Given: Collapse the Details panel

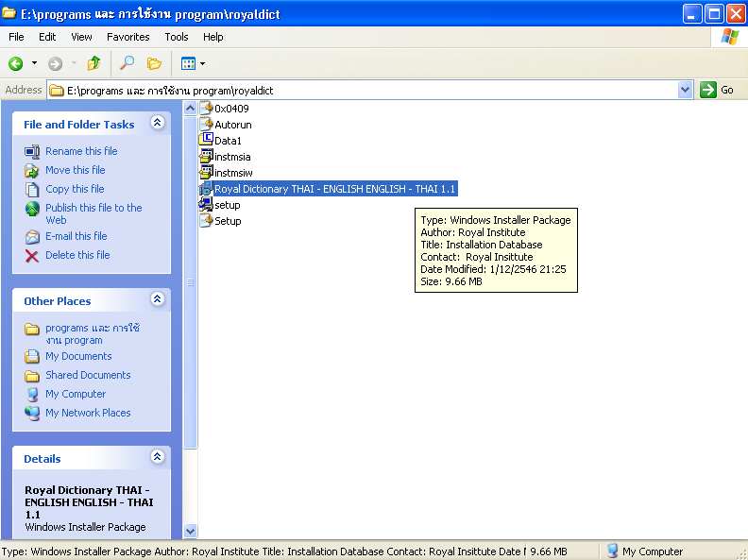Looking at the screenshot, I should [x=158, y=457].
